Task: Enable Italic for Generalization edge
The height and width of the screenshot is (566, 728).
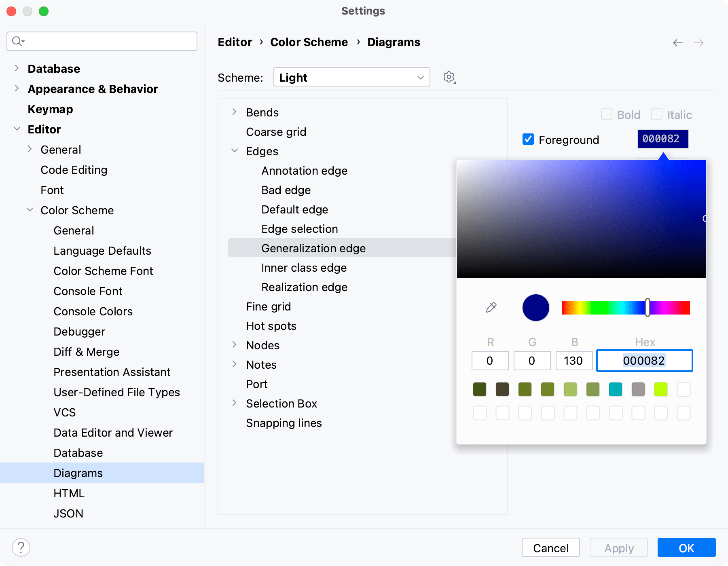Action: [656, 114]
